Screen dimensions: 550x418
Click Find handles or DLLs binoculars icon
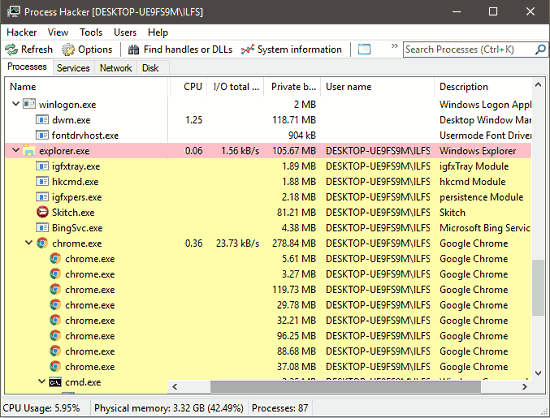(133, 49)
